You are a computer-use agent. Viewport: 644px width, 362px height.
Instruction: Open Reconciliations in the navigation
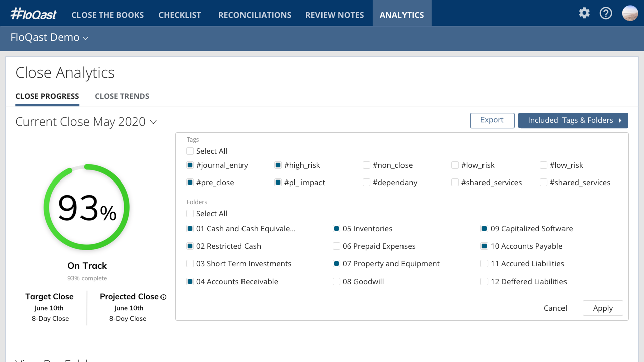click(x=255, y=15)
